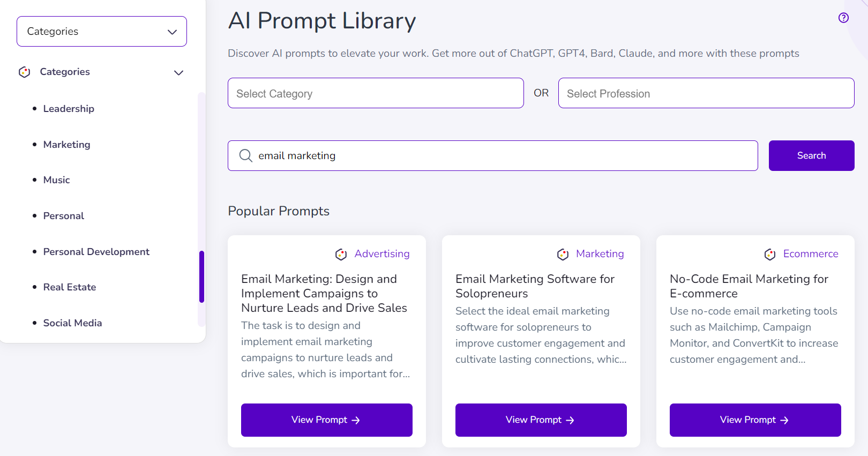This screenshot has width=868, height=456.
Task: View Prompt for Email Marketing Software for Solopreneurs
Action: (x=541, y=420)
